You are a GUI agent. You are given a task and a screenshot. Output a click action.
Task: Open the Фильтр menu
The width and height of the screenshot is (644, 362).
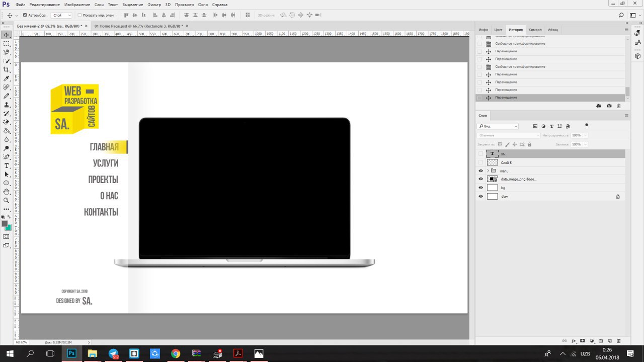click(x=154, y=5)
